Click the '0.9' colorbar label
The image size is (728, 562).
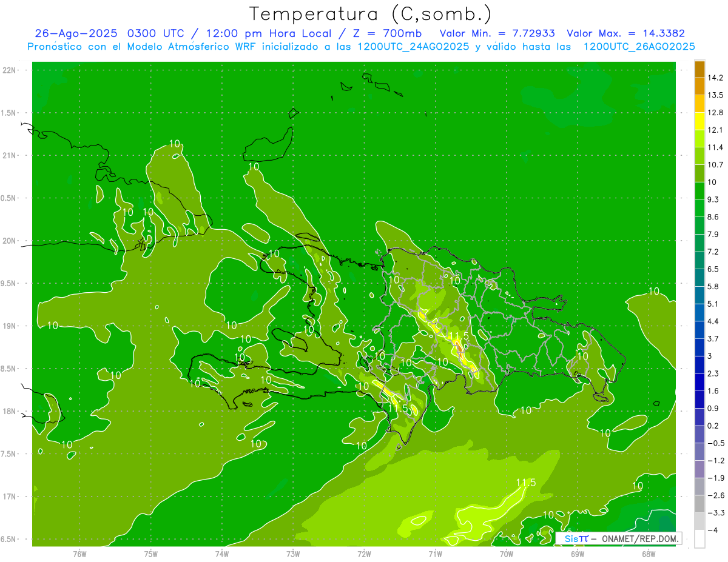(x=713, y=409)
